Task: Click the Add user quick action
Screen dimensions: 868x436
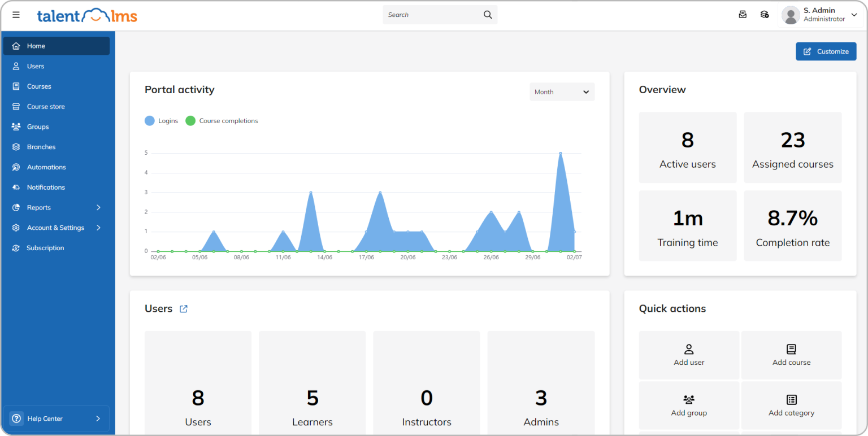Action: tap(689, 355)
